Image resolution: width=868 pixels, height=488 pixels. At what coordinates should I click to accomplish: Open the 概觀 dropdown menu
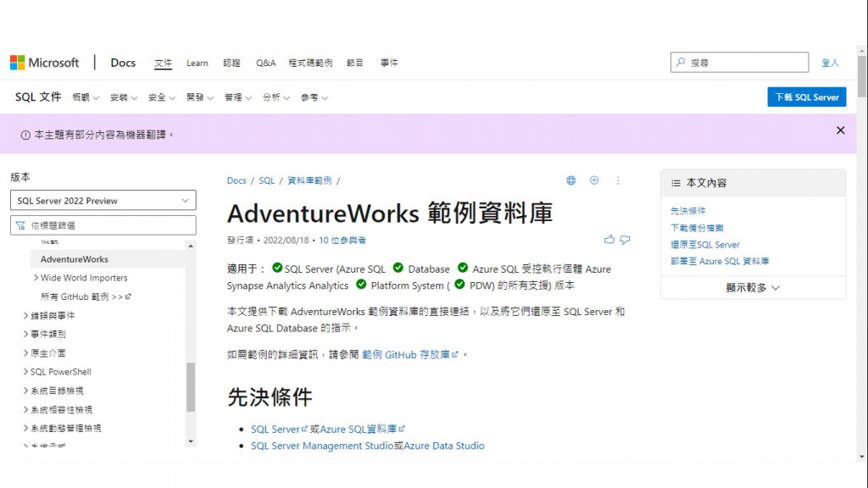86,97
